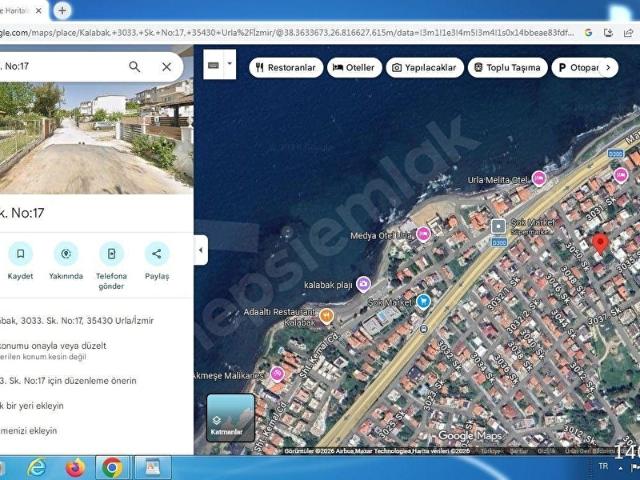Click the hotel pin east of D300 highway
Viewport: 640px width, 480px height.
pyautogui.click(x=621, y=175)
